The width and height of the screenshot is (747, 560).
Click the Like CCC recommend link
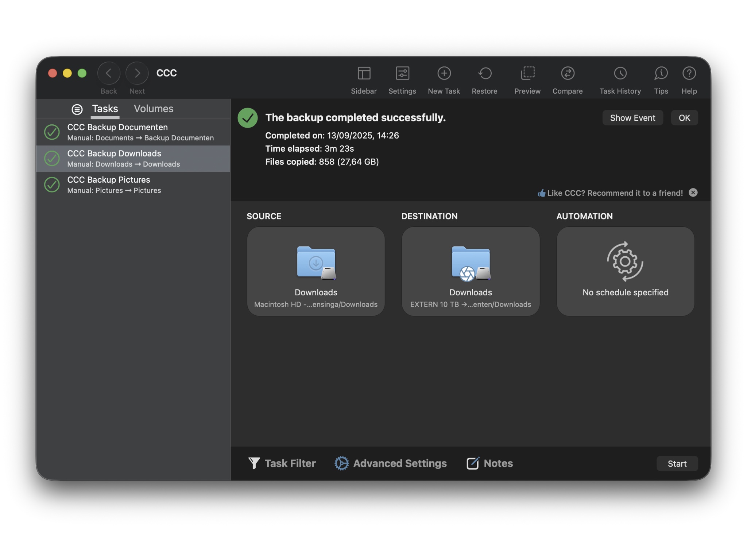(610, 193)
